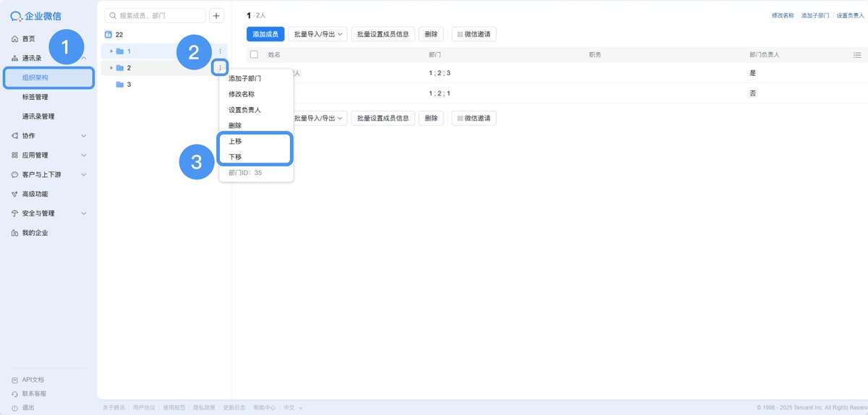This screenshot has width=868, height=415.
Task: Expand the 应用管理 sidebar section
Action: coord(84,155)
